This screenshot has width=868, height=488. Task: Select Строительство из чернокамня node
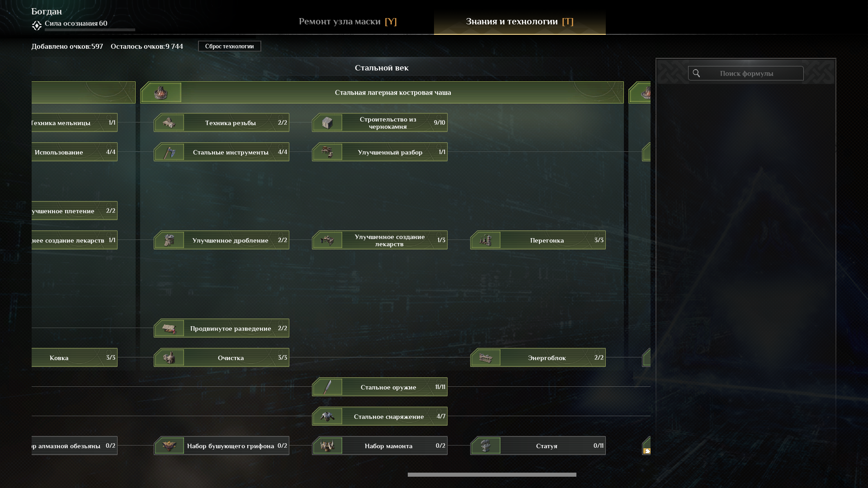pyautogui.click(x=380, y=122)
